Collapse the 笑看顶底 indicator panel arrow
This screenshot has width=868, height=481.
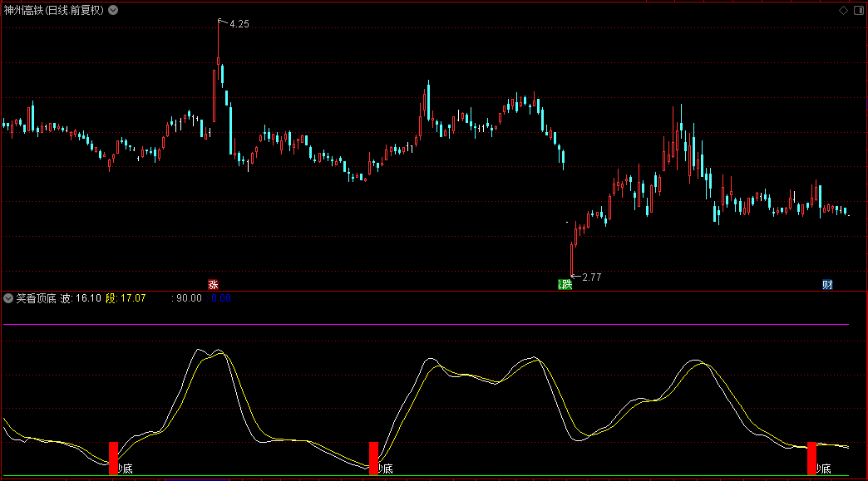[8, 298]
